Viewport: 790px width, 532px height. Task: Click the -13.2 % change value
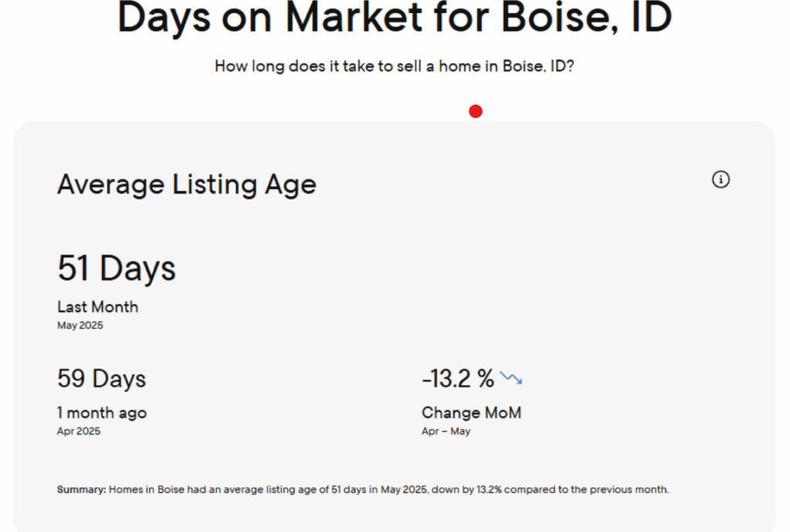[x=457, y=379]
